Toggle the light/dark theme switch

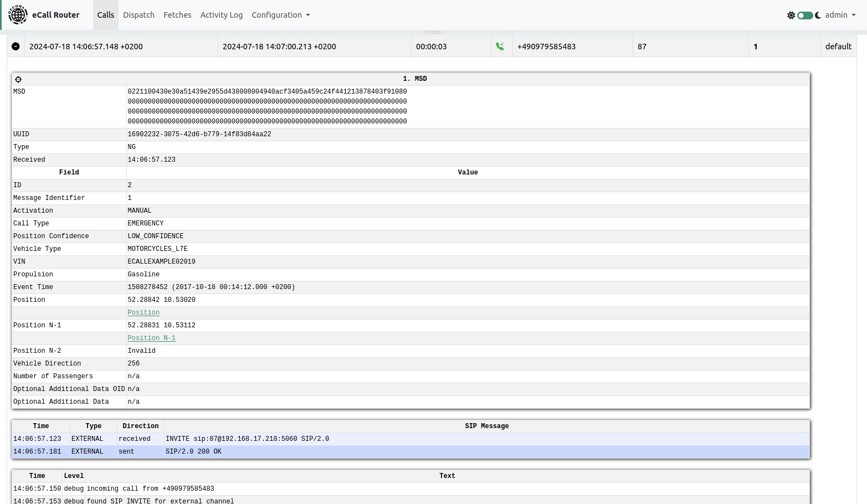[804, 16]
